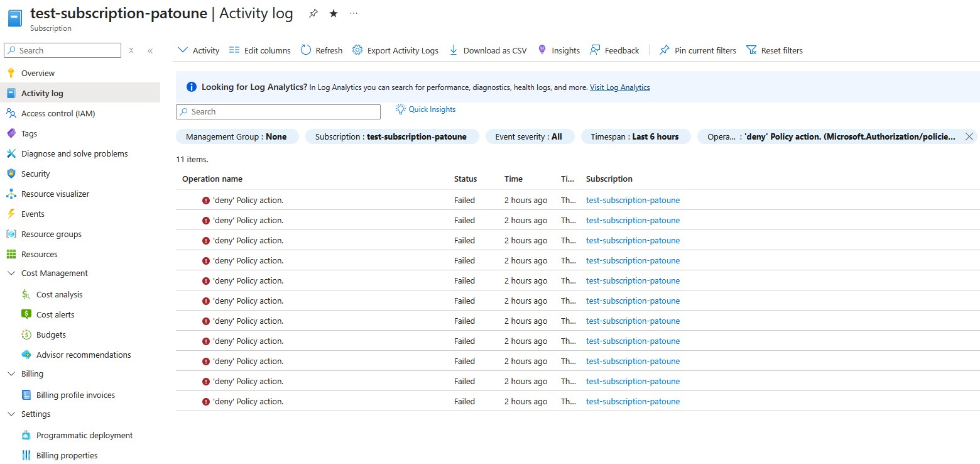Click Pin current filters
Screen dimensions: 980x464
(697, 50)
